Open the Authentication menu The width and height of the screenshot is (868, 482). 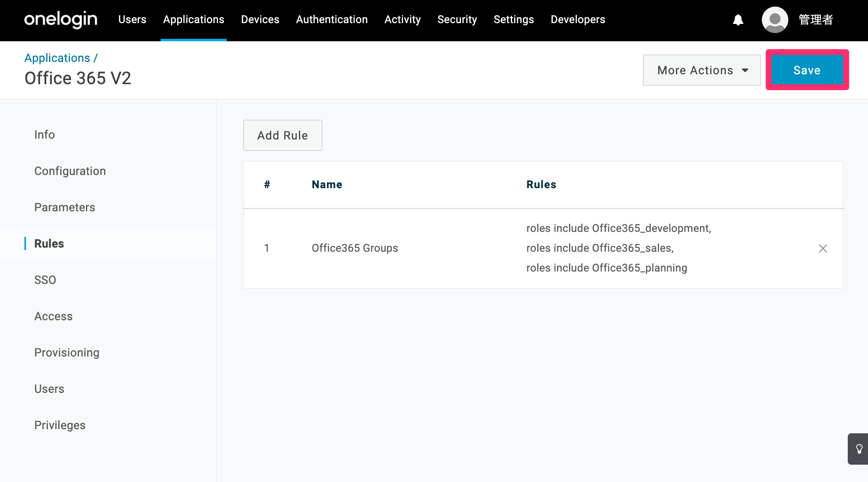point(332,19)
